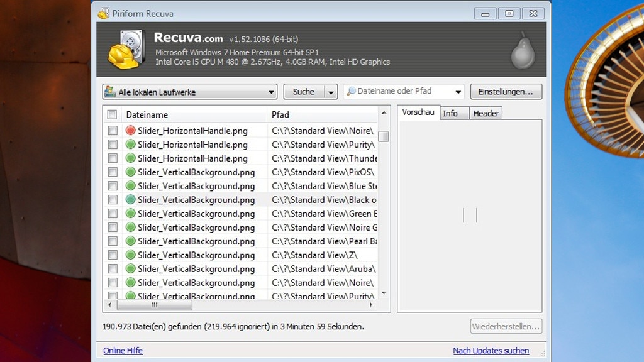Click the horizontal scrollbar thumb of file list
Image resolution: width=644 pixels, height=362 pixels.
tap(155, 305)
